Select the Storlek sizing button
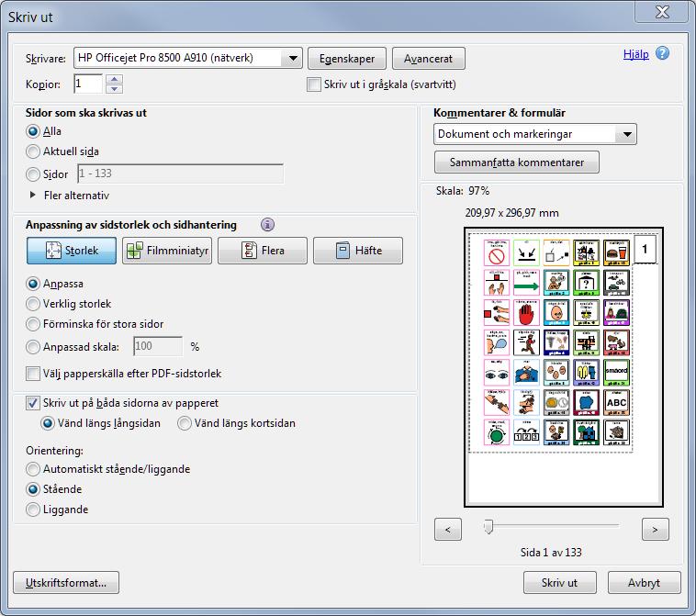696x616 pixels. [72, 251]
